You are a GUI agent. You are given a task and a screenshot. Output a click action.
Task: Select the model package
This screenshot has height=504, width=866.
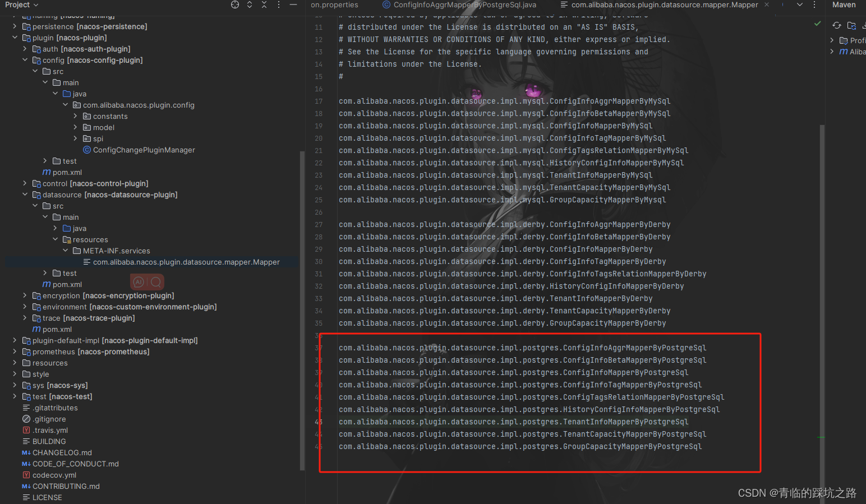coord(104,127)
